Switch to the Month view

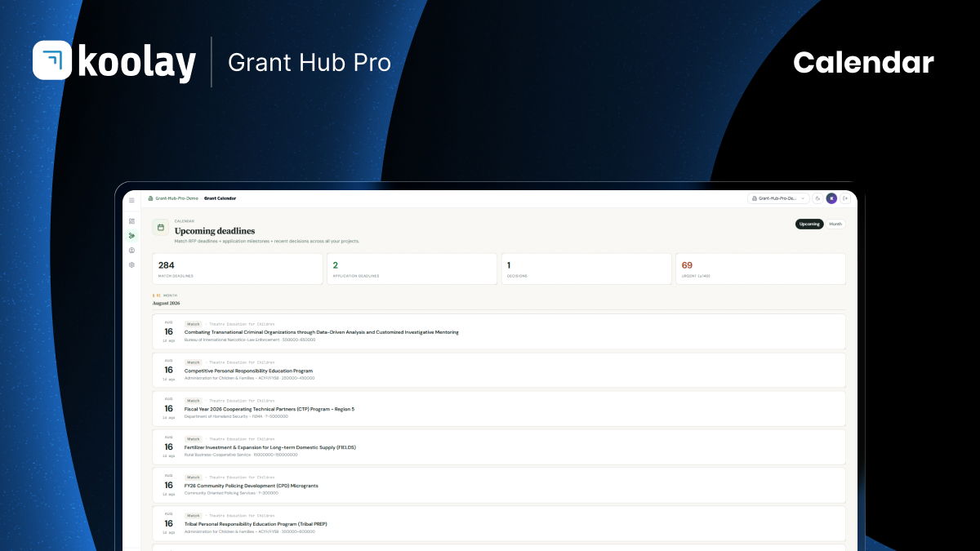(835, 224)
